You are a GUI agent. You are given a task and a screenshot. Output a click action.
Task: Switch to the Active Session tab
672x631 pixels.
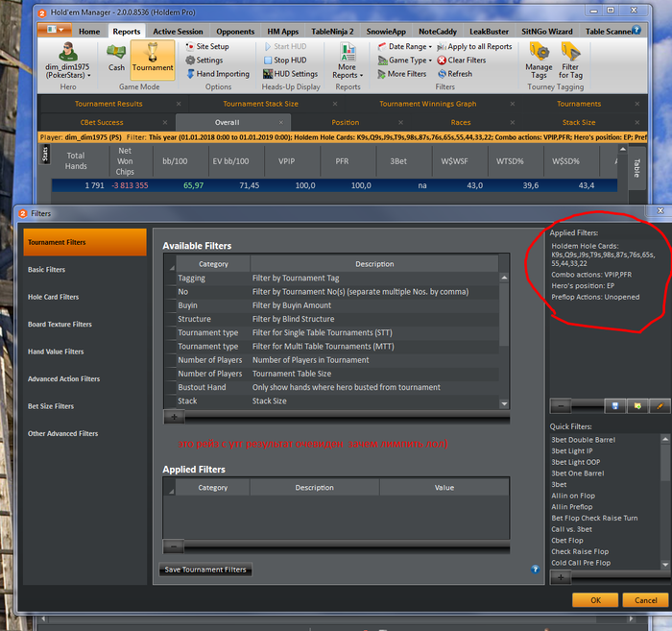tap(178, 32)
